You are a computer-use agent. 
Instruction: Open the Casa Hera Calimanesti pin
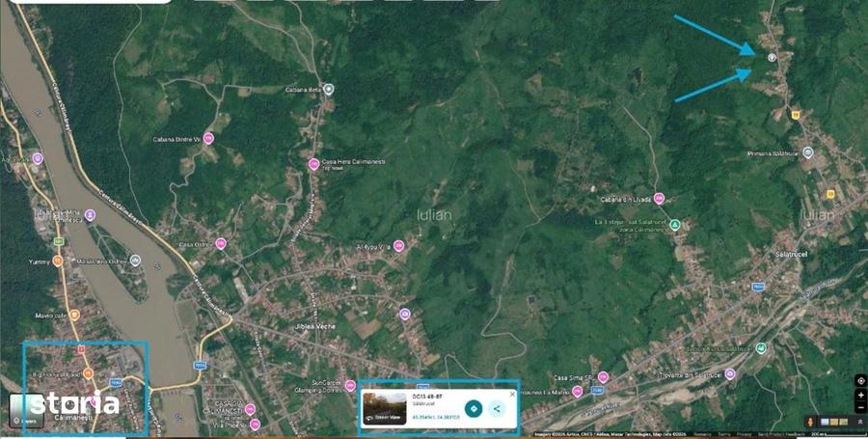[313, 164]
